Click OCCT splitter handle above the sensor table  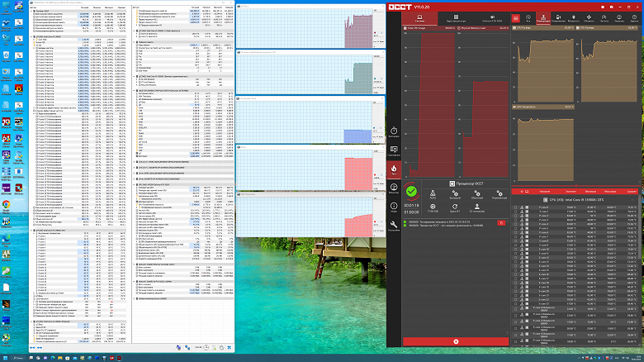point(576,186)
